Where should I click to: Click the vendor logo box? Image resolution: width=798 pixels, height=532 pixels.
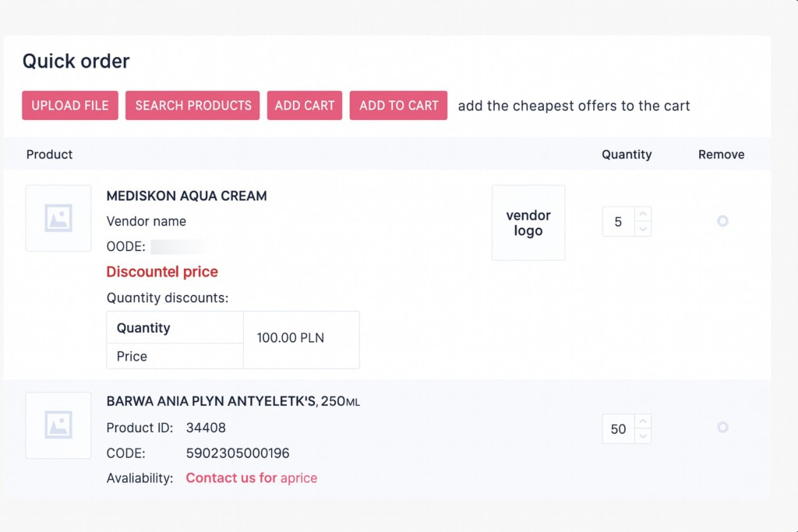click(x=528, y=222)
